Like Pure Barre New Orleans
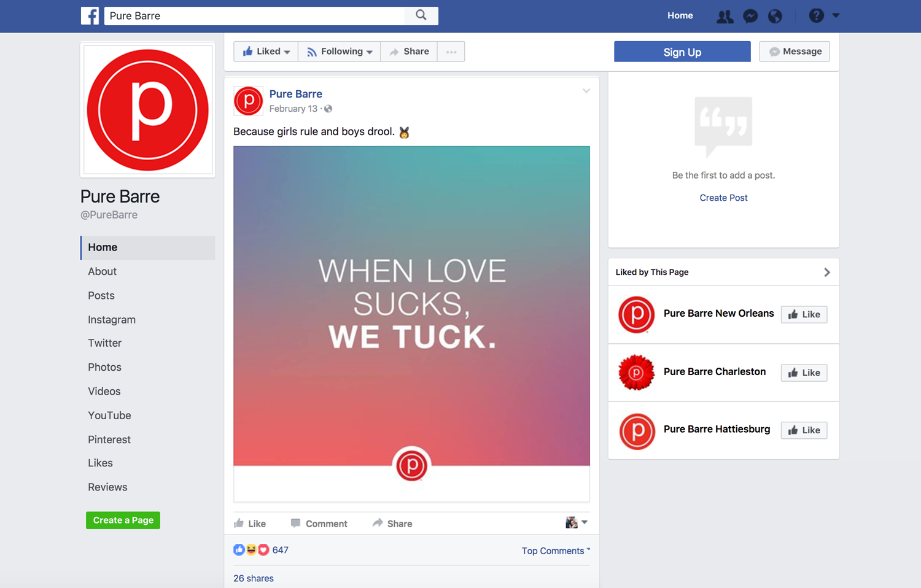This screenshot has width=921, height=588. [804, 314]
